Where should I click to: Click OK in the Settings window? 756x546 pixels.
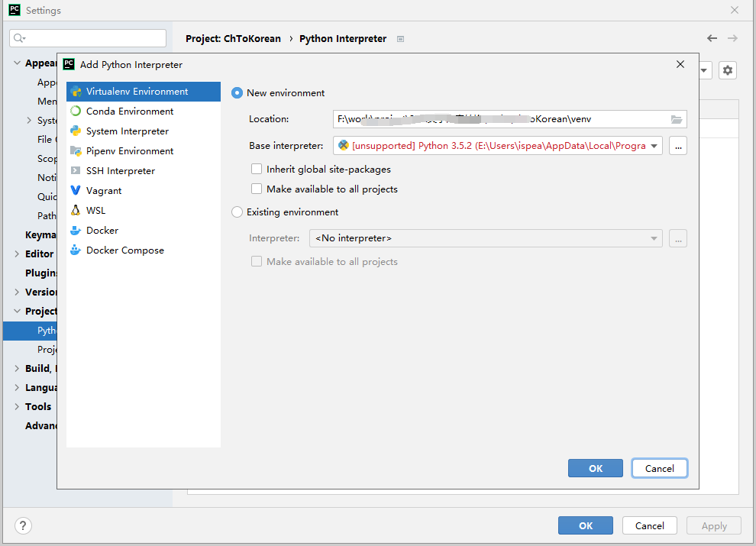point(586,525)
